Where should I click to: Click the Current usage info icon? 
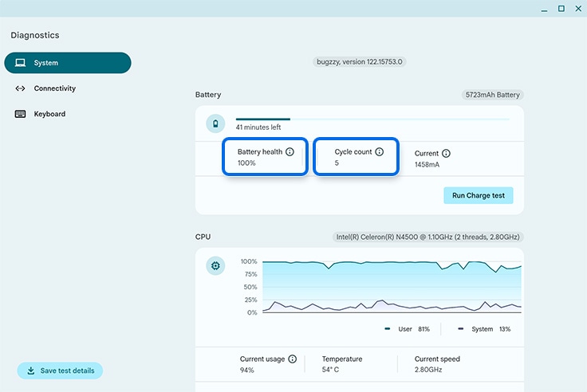coord(293,359)
